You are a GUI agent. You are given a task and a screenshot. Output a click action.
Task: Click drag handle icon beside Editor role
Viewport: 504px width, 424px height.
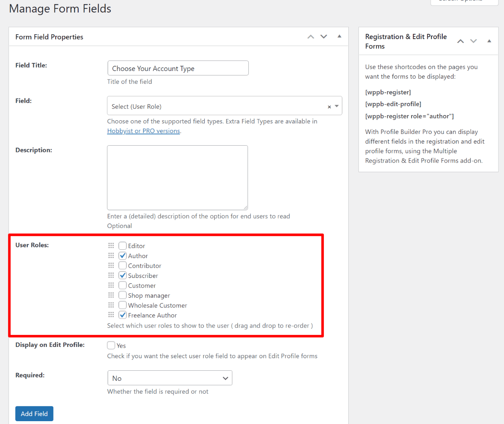tap(111, 245)
